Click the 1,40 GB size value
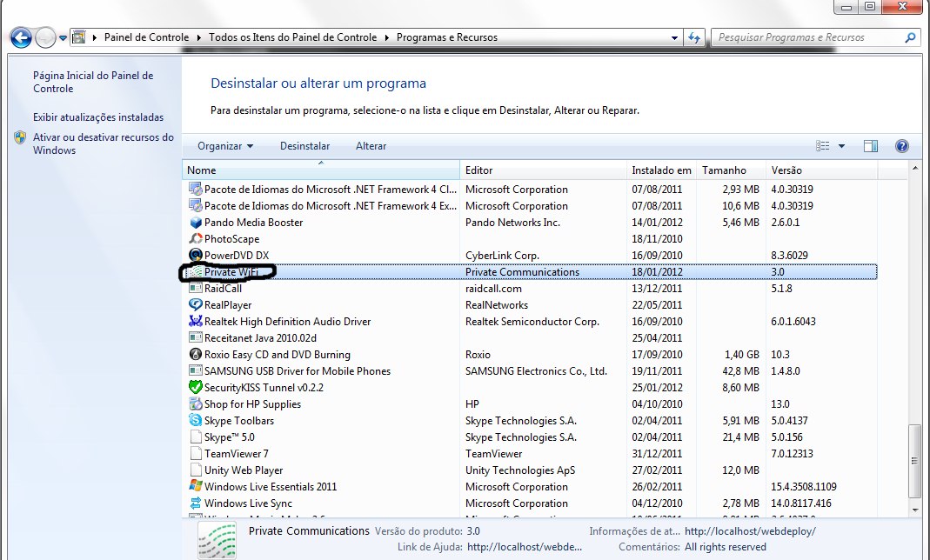 click(741, 355)
